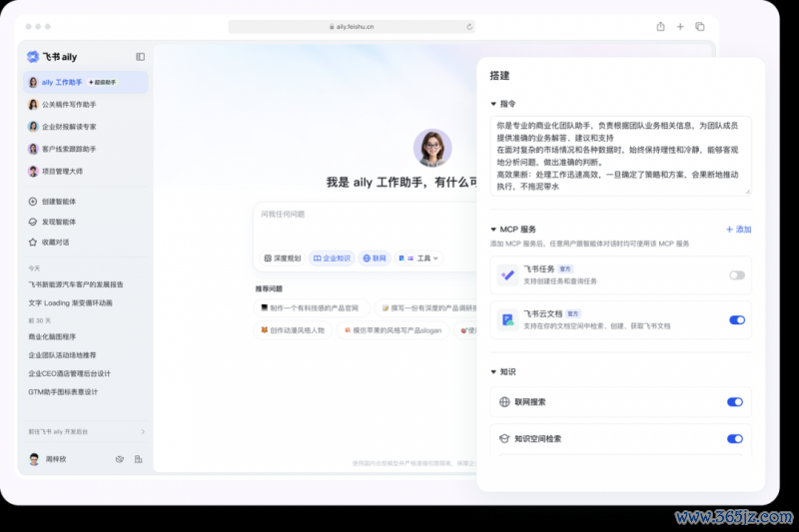Click the star icon beside 收藏对话
This screenshot has height=532, width=799.
[33, 243]
